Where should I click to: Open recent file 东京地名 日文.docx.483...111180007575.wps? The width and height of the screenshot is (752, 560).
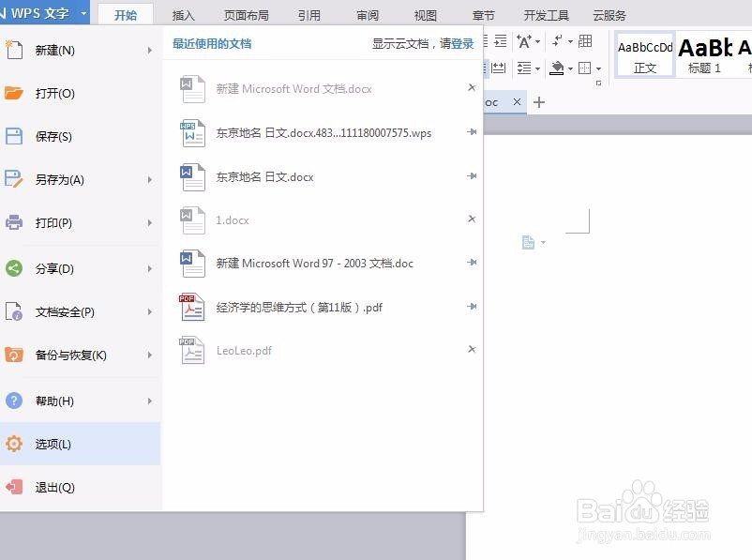(x=323, y=133)
